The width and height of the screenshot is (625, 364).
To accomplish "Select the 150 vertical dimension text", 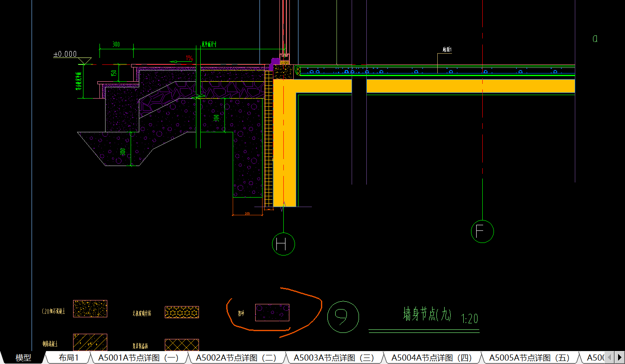I will 114,73.
